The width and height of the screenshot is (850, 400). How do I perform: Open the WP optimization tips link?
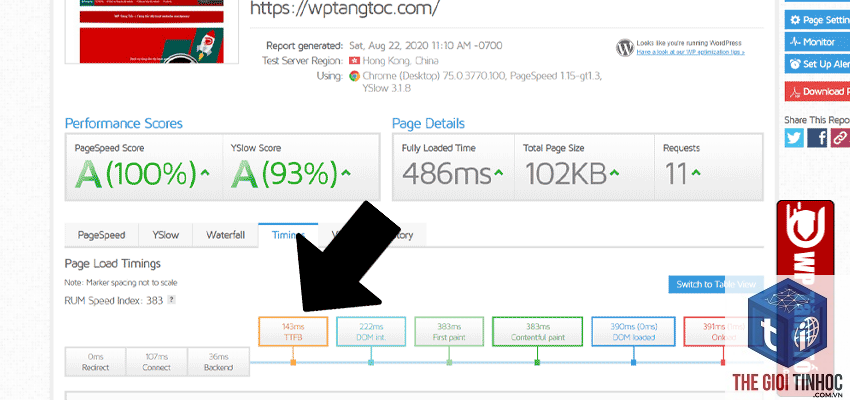pos(690,52)
